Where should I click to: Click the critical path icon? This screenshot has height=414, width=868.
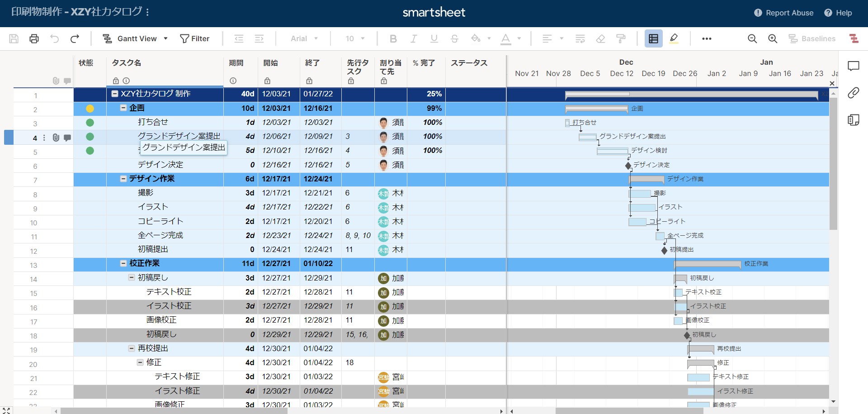tap(854, 39)
